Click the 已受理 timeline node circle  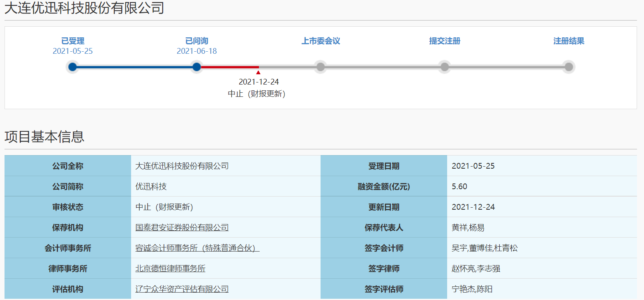coord(73,67)
